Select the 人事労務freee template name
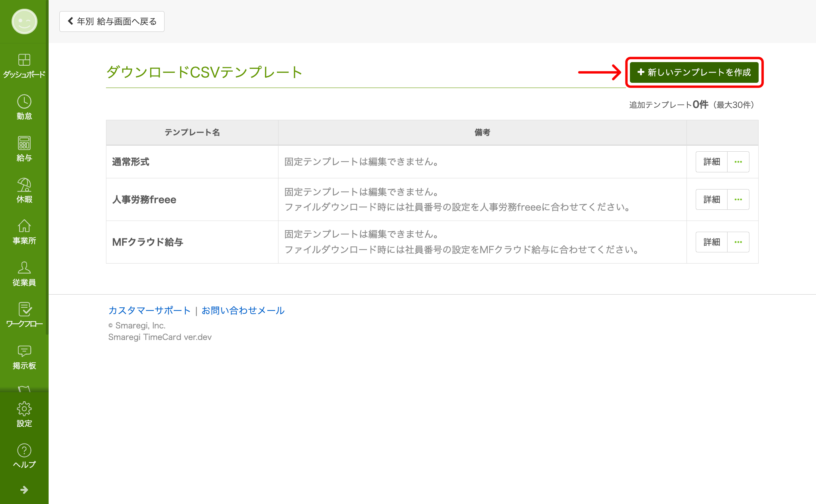This screenshot has height=504, width=816. point(144,199)
